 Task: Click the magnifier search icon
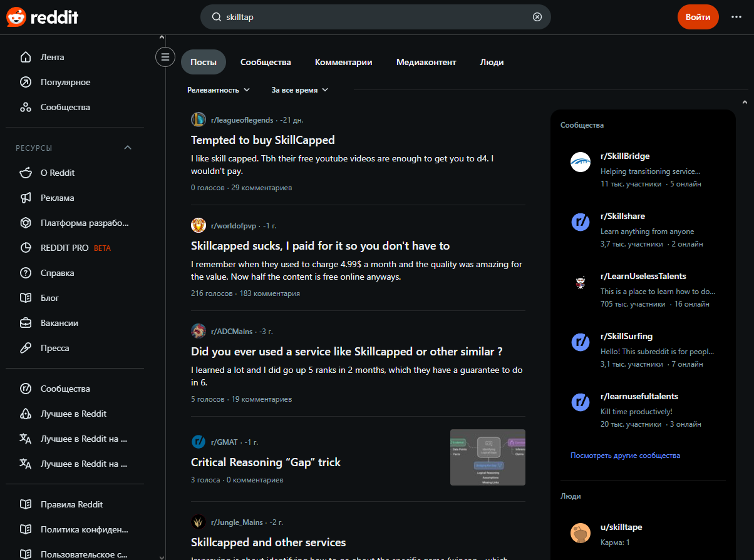click(x=217, y=17)
